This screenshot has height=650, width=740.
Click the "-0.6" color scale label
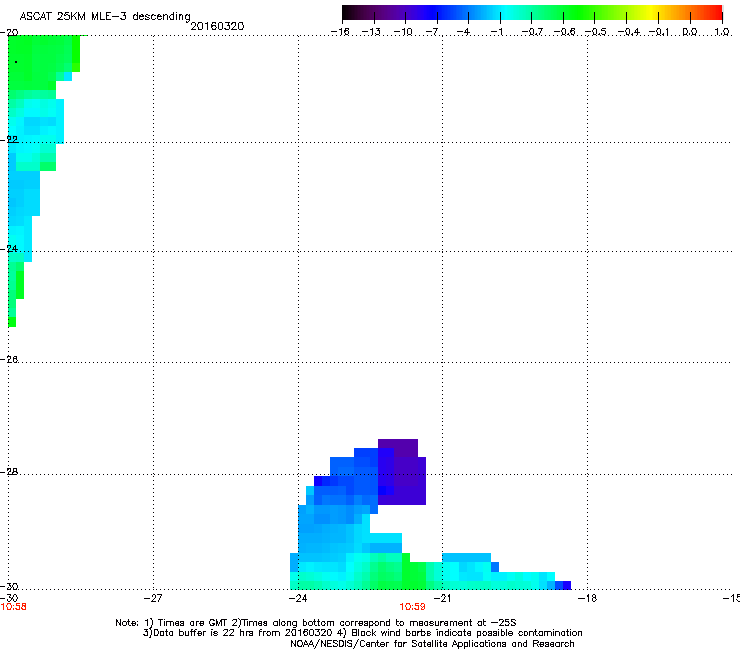pos(564,32)
